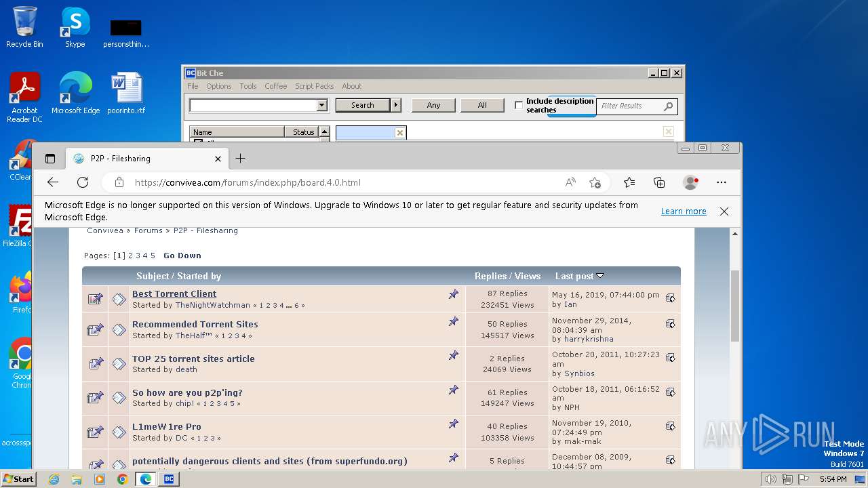Click the All button in Bit Che
This screenshot has width=868, height=488.
point(482,105)
